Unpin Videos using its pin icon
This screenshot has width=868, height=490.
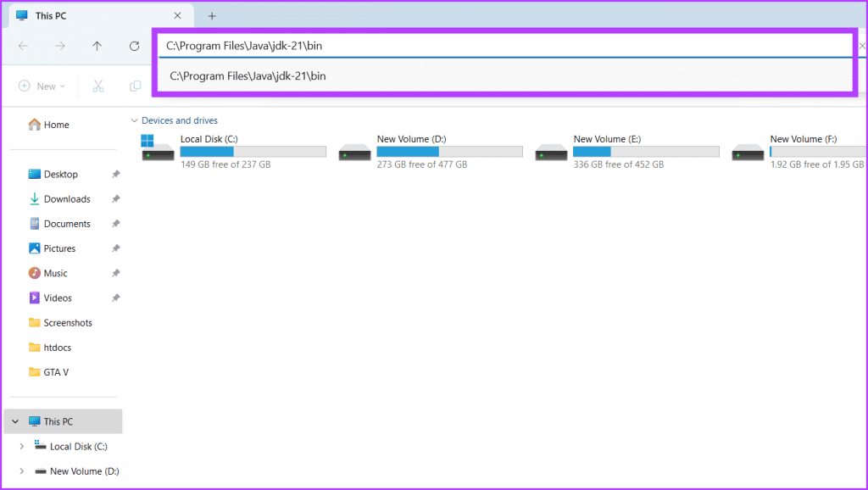115,298
